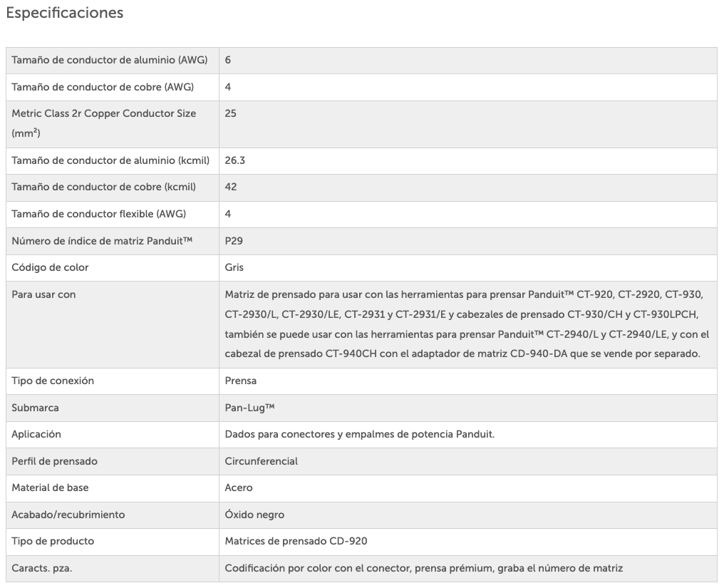Click the aluminum kcmil value 26.3
Viewport: 724px width, 588px height.
[235, 160]
